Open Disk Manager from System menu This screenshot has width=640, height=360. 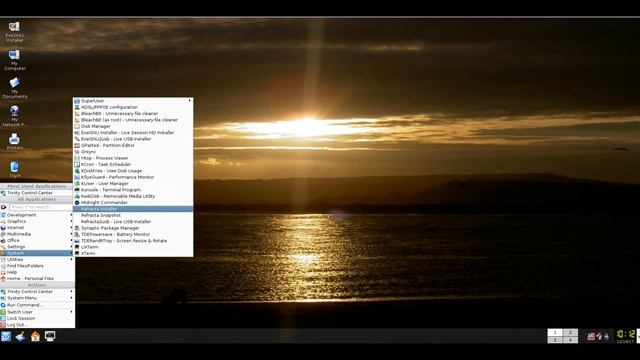(x=133, y=126)
